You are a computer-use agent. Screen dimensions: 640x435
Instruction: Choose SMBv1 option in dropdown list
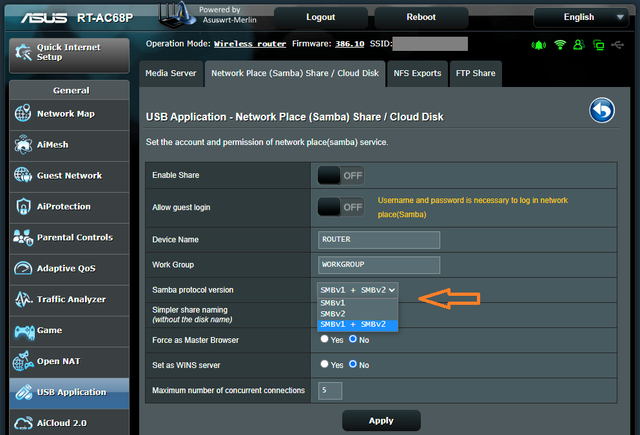tap(357, 303)
